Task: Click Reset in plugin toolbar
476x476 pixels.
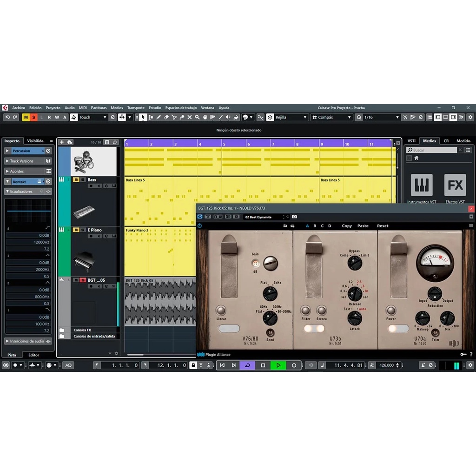Action: coord(383,226)
